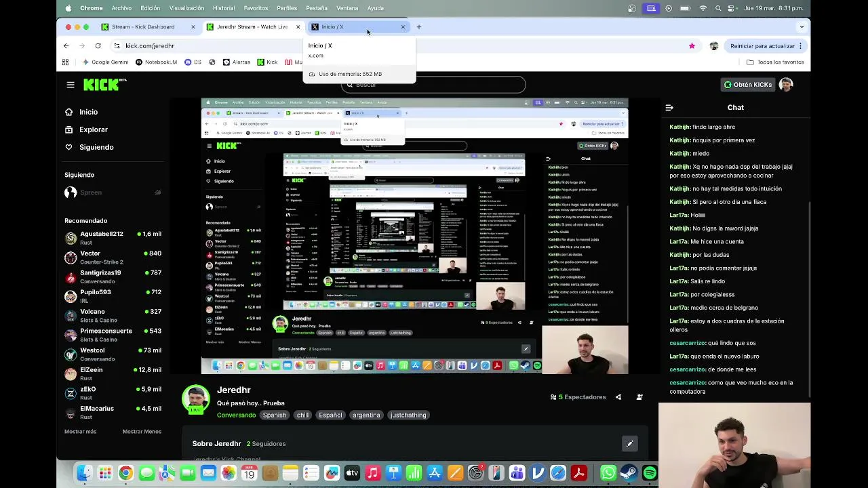The height and width of the screenshot is (488, 868).
Task: Go back with Chrome back arrow
Action: click(66, 45)
